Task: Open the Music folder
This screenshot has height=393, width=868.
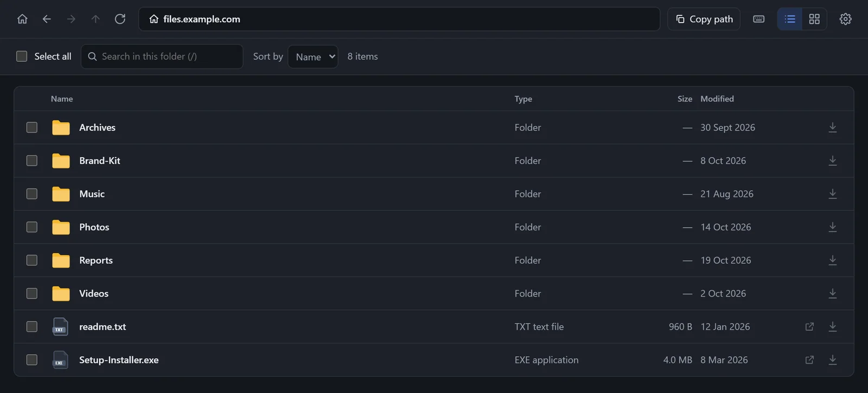Action: tap(92, 194)
